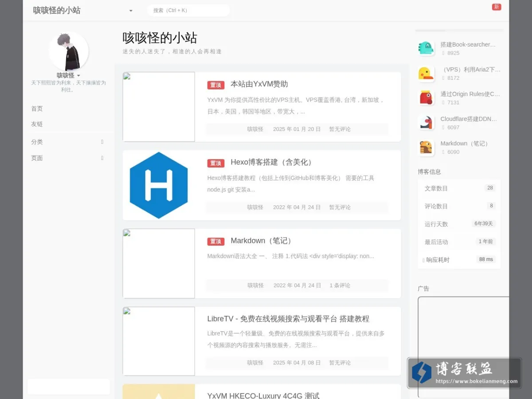Open thumbnail of 本站由YxVM赞助 post
This screenshot has width=532, height=399.
click(159, 107)
